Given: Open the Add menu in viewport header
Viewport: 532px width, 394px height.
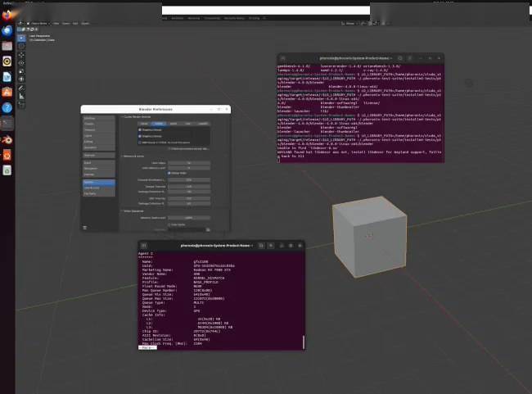Looking at the screenshot, I should click(75, 24).
